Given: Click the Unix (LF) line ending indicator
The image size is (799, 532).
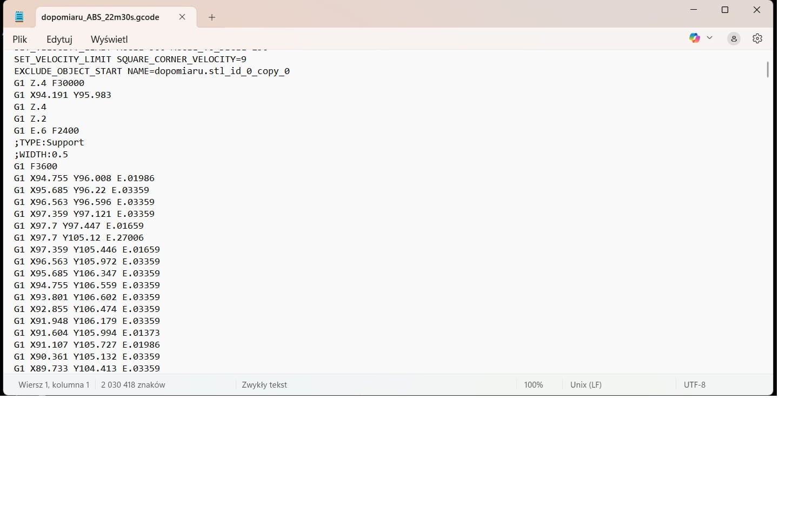Looking at the screenshot, I should (585, 385).
